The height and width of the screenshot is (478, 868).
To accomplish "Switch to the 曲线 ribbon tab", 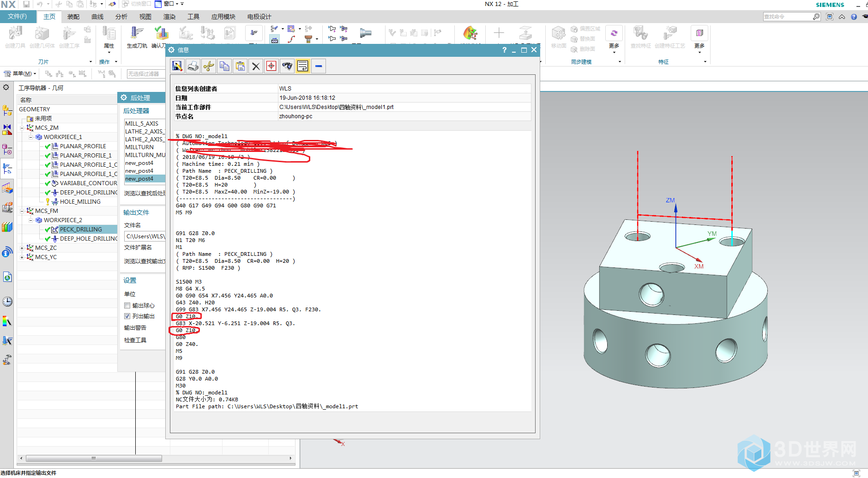I will [97, 17].
